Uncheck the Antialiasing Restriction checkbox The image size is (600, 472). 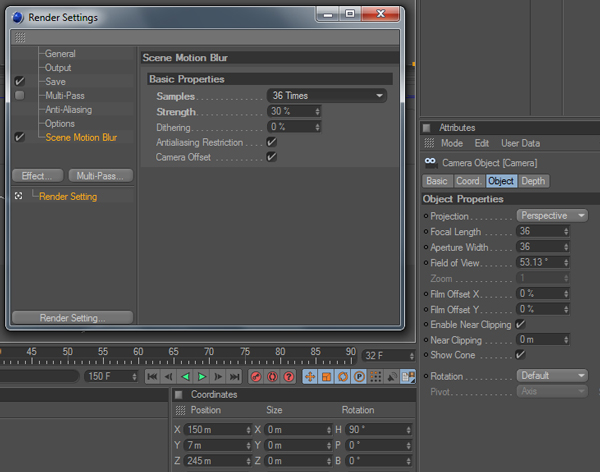pyautogui.click(x=271, y=142)
